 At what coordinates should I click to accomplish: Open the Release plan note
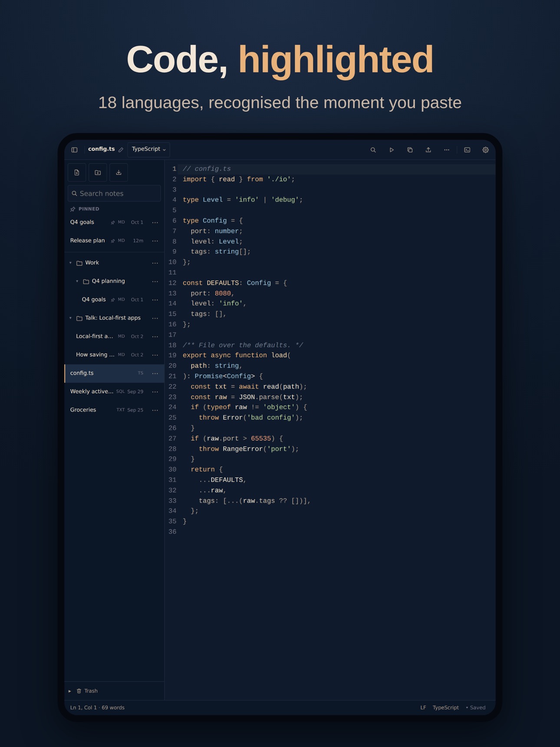tap(114, 241)
